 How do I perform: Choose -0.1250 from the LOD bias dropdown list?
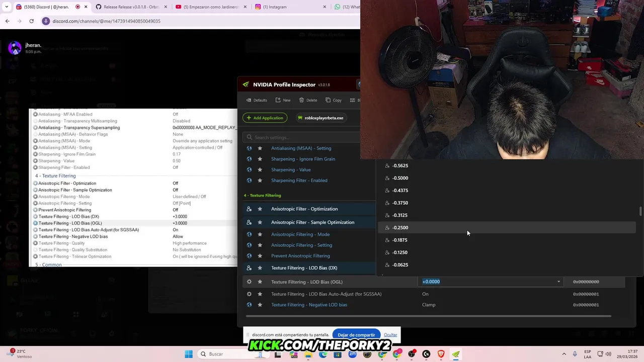(x=507, y=252)
